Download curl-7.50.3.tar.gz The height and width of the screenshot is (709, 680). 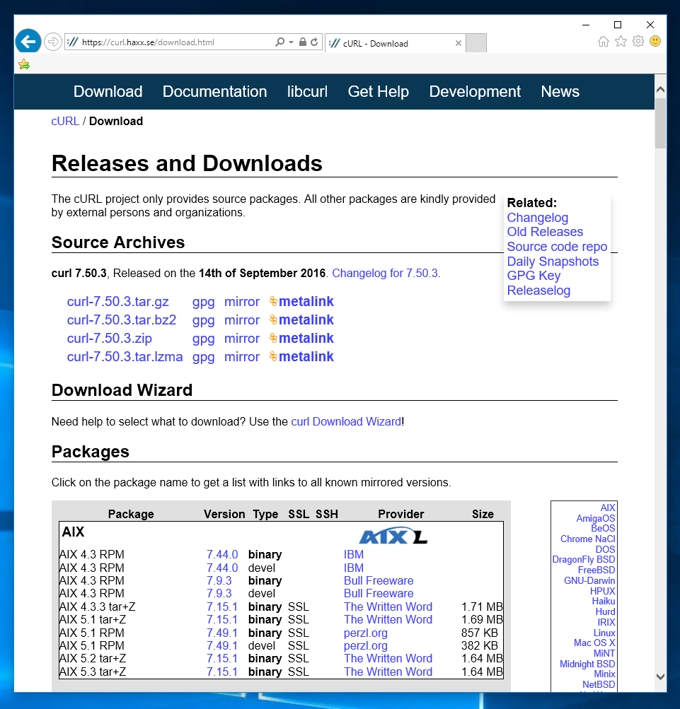[118, 302]
